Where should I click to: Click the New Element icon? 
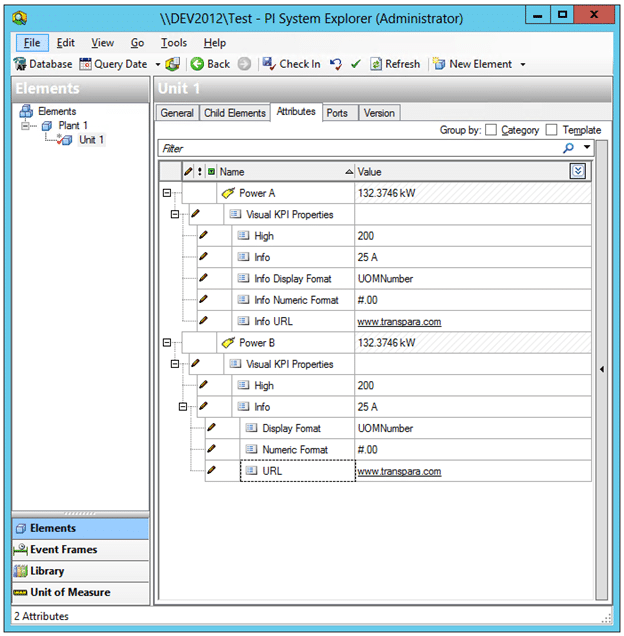click(x=439, y=64)
